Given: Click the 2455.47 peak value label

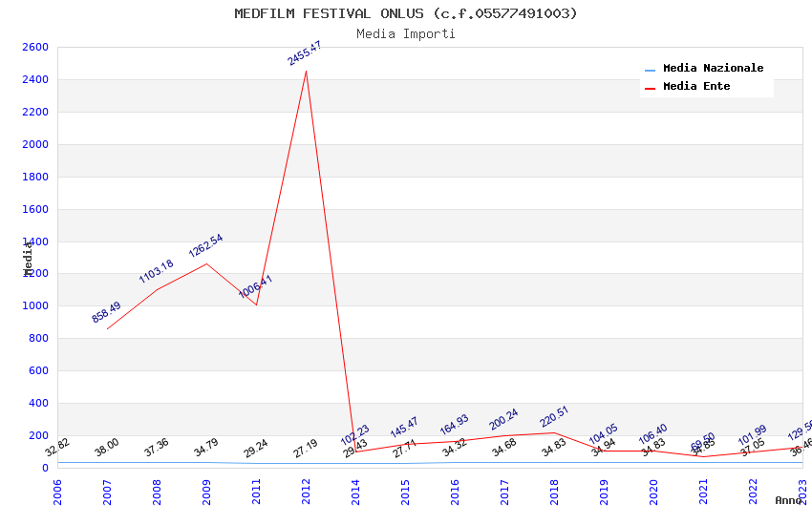Looking at the screenshot, I should pyautogui.click(x=305, y=53).
